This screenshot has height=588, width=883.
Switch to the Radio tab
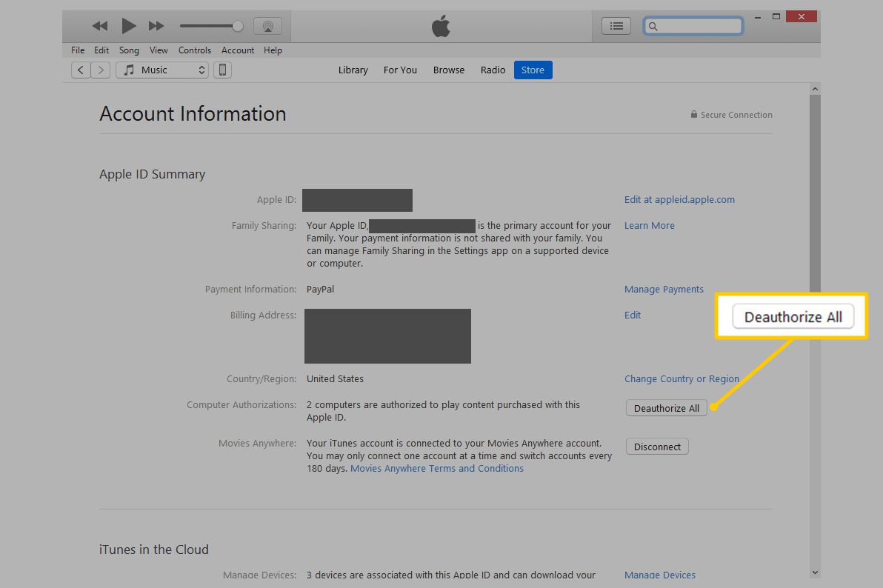tap(493, 70)
